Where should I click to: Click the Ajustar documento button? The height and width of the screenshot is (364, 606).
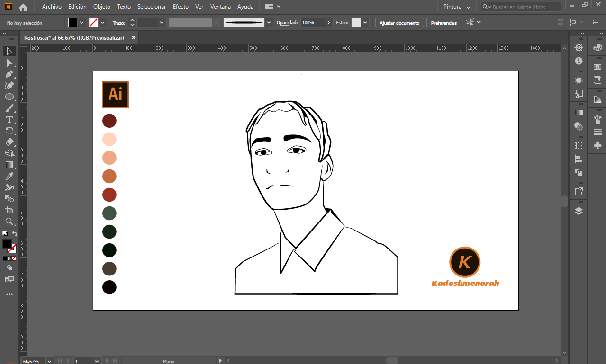coord(399,23)
